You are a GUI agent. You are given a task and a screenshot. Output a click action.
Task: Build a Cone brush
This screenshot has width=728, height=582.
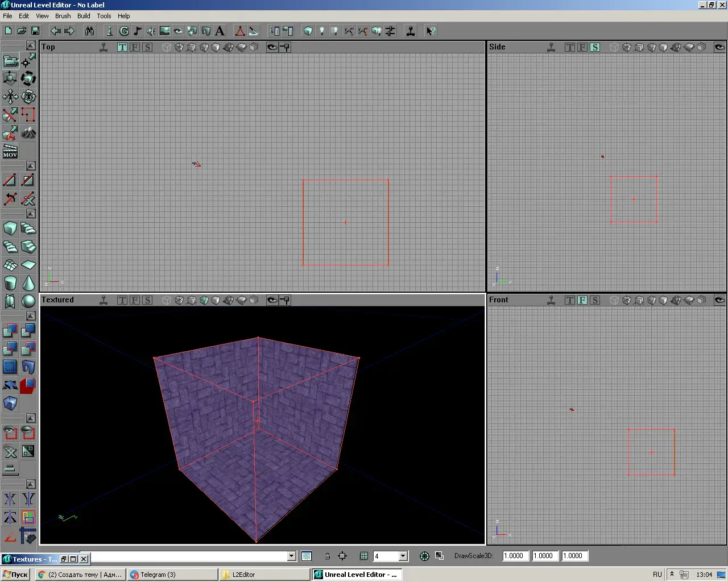click(x=28, y=282)
